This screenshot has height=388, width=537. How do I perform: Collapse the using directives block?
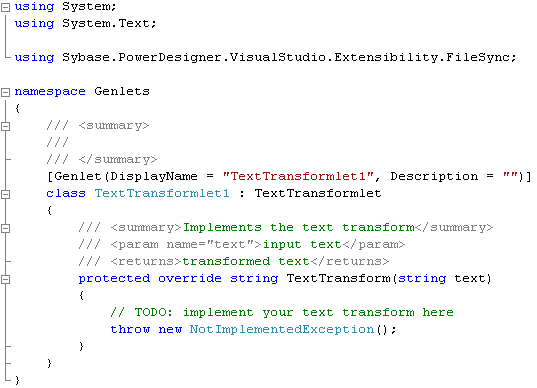click(5, 7)
